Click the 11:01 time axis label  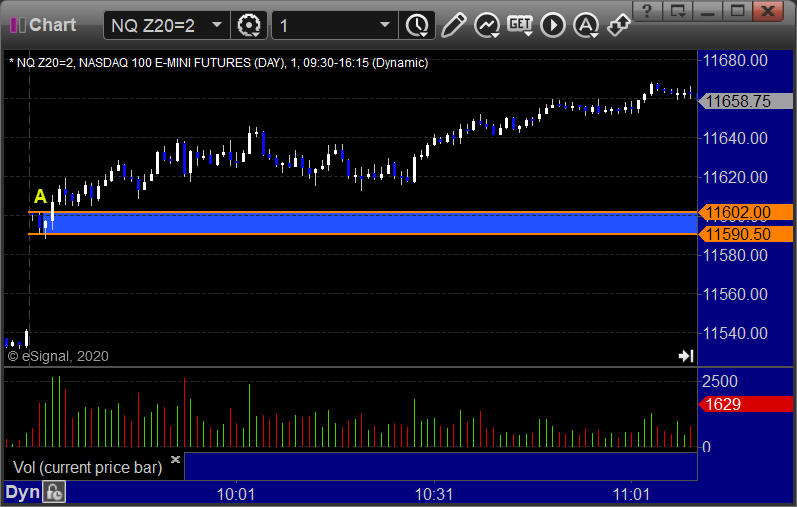pos(631,494)
